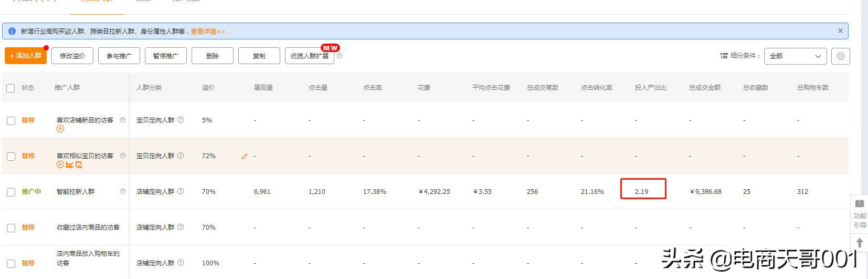Click the 点击率 column header

[x=373, y=88]
